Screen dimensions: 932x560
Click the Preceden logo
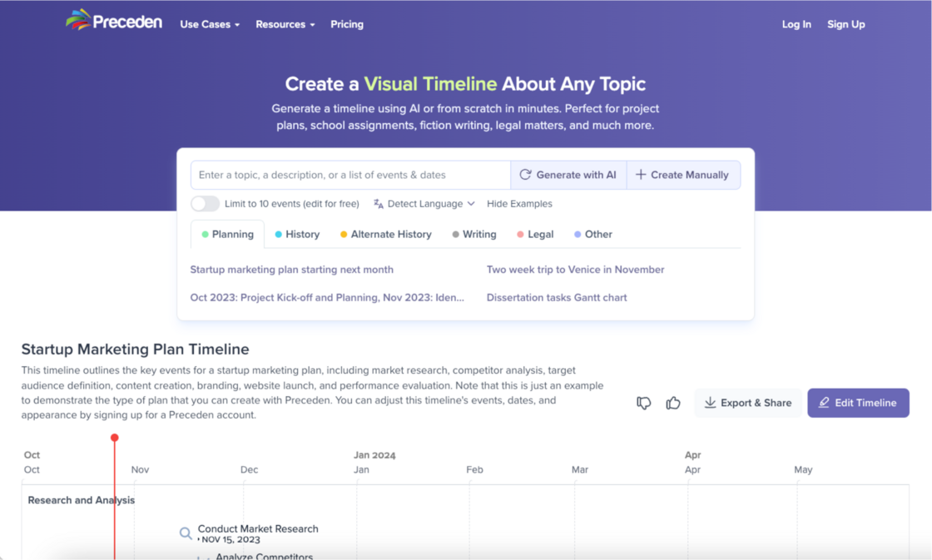point(114,22)
